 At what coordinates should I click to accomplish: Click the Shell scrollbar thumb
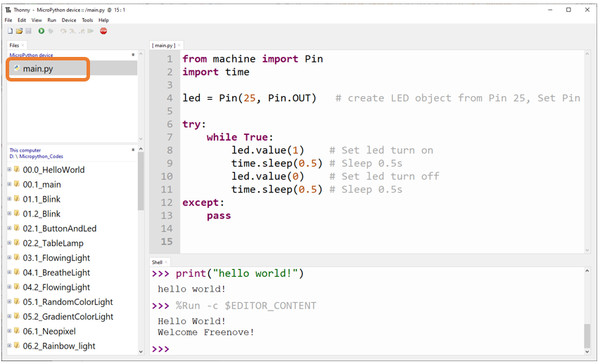587,336
